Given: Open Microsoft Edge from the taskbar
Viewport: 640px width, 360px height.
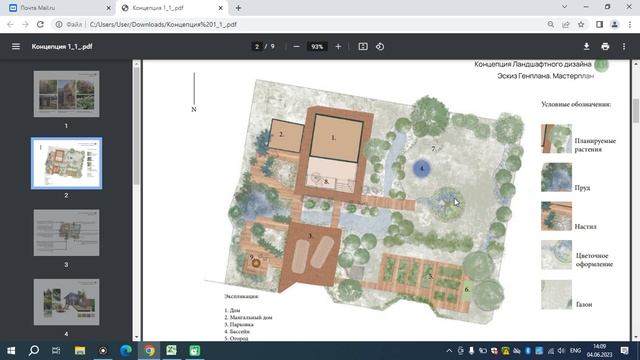Looking at the screenshot, I should point(126,351).
